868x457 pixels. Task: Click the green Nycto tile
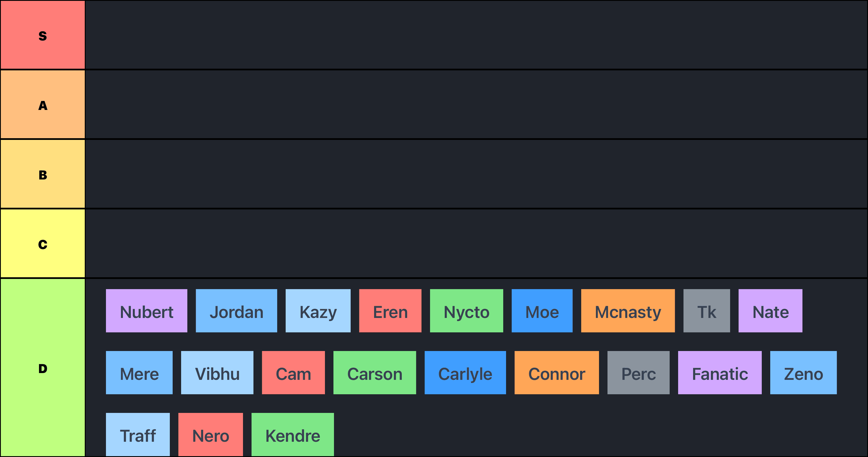[466, 311]
